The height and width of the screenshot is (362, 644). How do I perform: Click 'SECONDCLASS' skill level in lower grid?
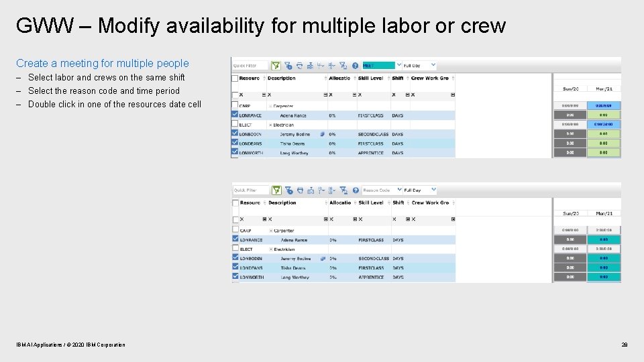coord(374,259)
